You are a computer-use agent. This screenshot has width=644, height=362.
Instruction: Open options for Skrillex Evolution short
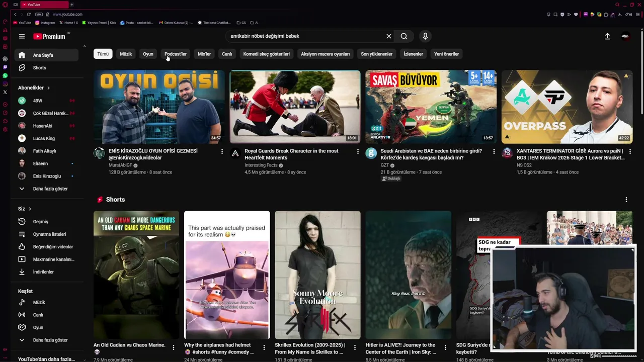(355, 347)
